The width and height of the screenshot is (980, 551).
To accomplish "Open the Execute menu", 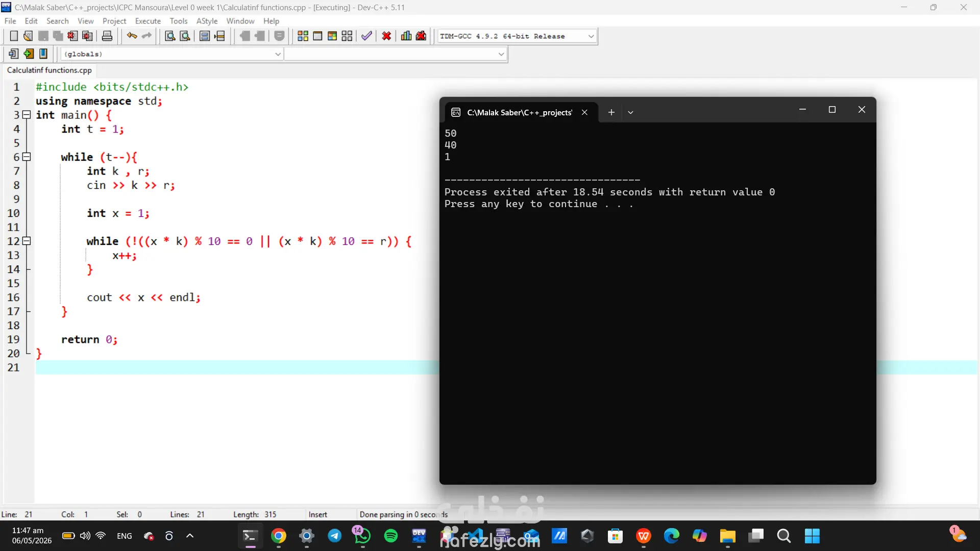I will (148, 21).
